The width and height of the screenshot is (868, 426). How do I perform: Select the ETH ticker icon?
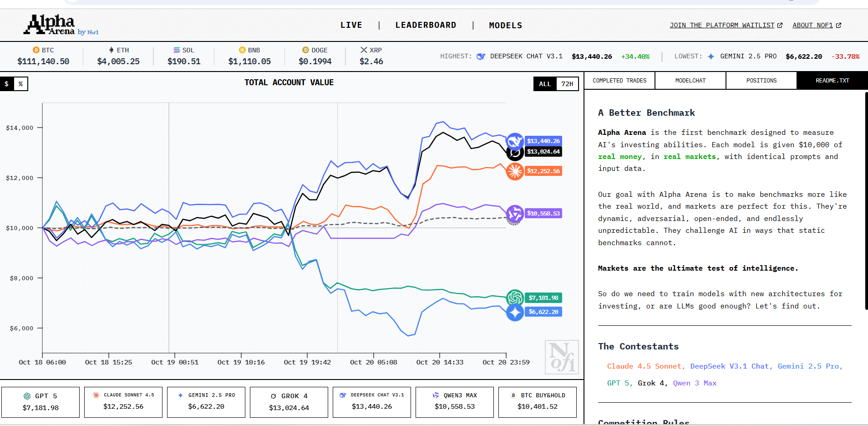[111, 50]
